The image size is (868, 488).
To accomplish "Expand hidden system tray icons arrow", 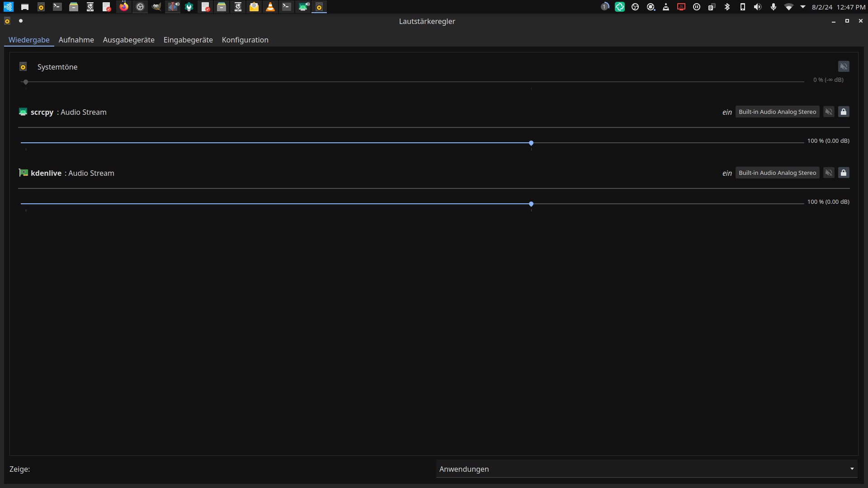I will 803,7.
